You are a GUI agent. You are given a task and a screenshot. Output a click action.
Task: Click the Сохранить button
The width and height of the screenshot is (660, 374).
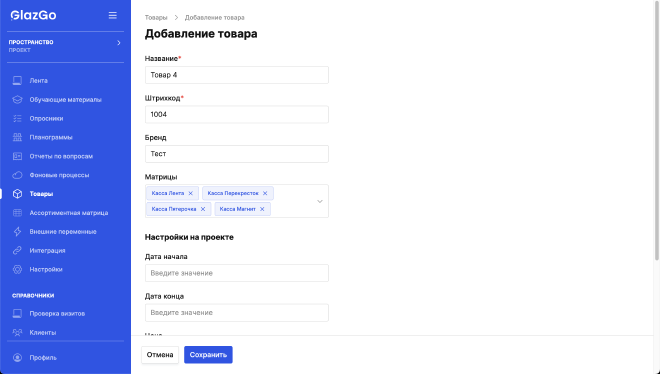point(208,355)
